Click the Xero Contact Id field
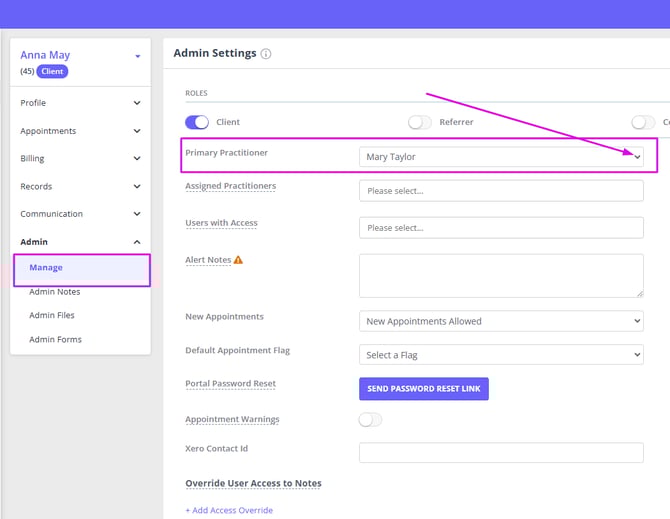Viewport: 670px width, 519px height. (501, 453)
